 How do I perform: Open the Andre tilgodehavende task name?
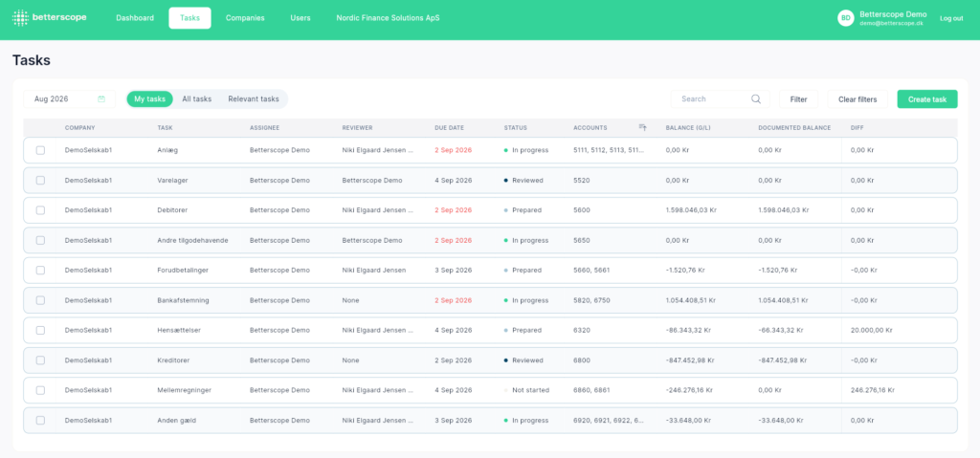pos(192,240)
